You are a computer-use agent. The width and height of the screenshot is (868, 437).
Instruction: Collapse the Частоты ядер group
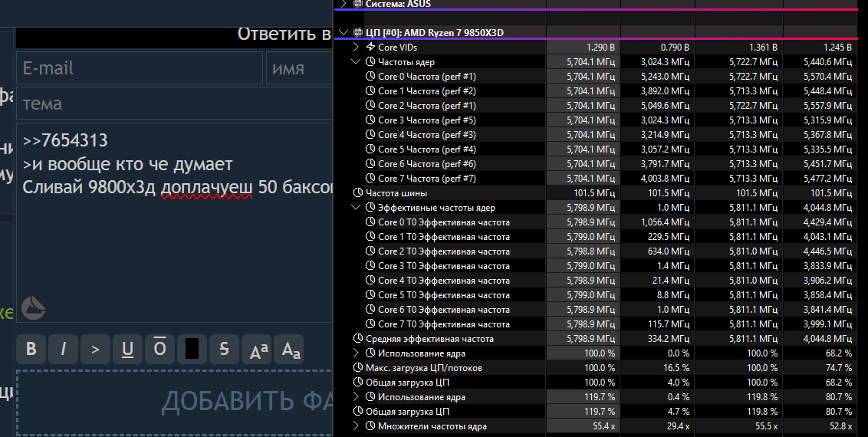click(x=356, y=62)
